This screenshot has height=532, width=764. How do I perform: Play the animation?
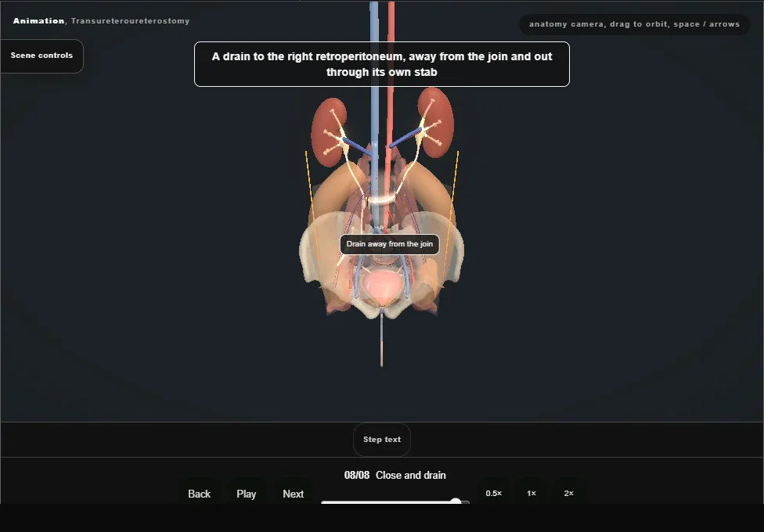pos(247,494)
